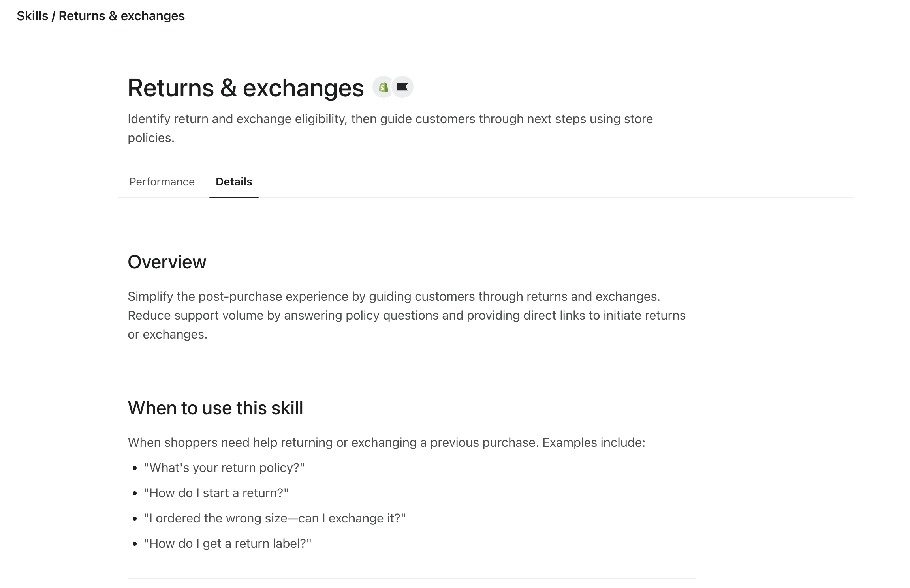
Task: Click the Klaviyo flag icon beside the title
Action: click(x=402, y=87)
